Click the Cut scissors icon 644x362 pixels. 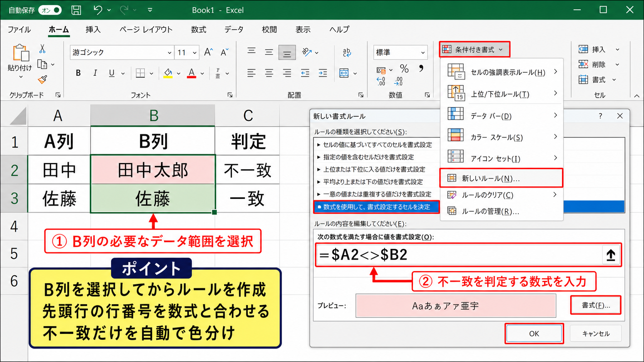pyautogui.click(x=42, y=49)
